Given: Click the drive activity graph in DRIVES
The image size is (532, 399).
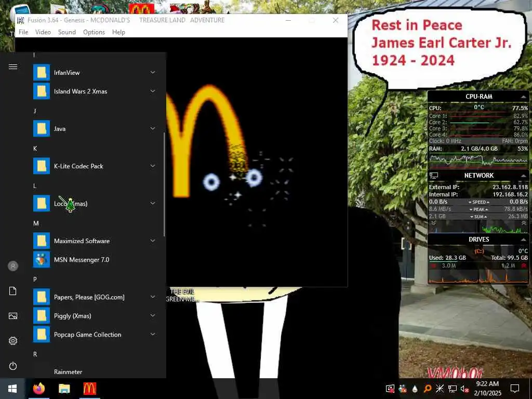Looking at the screenshot, I should [478, 276].
